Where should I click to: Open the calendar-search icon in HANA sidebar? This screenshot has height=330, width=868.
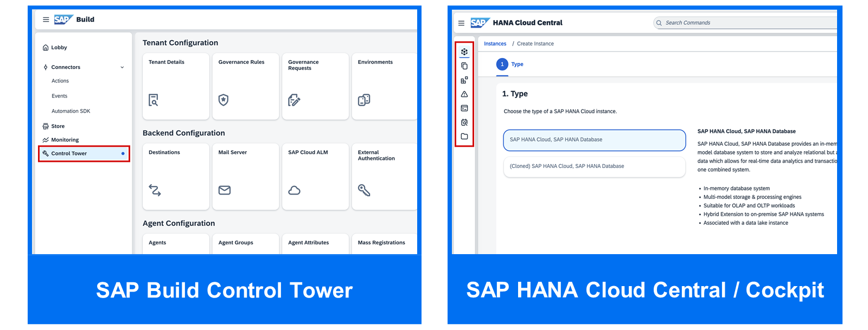(x=464, y=122)
